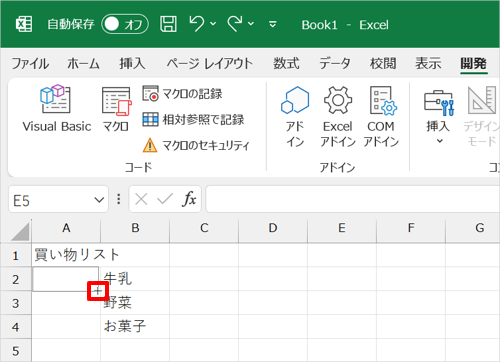Select column C header

pyautogui.click(x=204, y=228)
